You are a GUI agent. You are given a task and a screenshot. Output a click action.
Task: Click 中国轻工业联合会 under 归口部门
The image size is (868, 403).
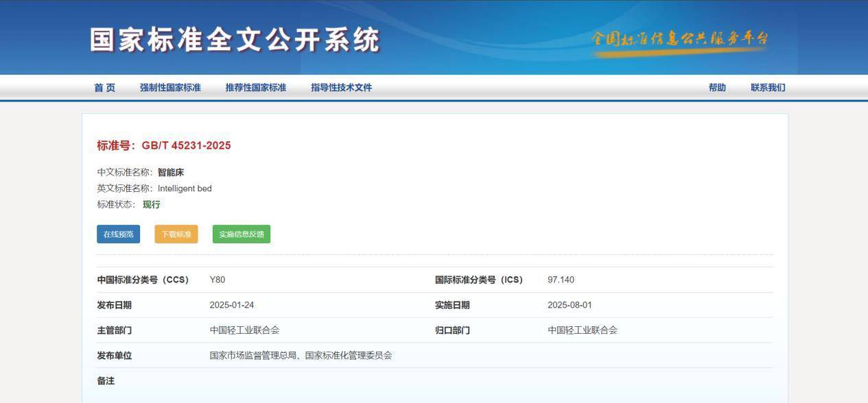click(x=583, y=330)
